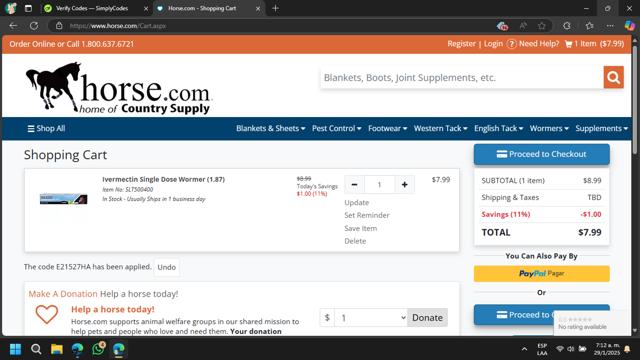Expand Wormers dropdown
This screenshot has height=360, width=640.
coord(549,129)
